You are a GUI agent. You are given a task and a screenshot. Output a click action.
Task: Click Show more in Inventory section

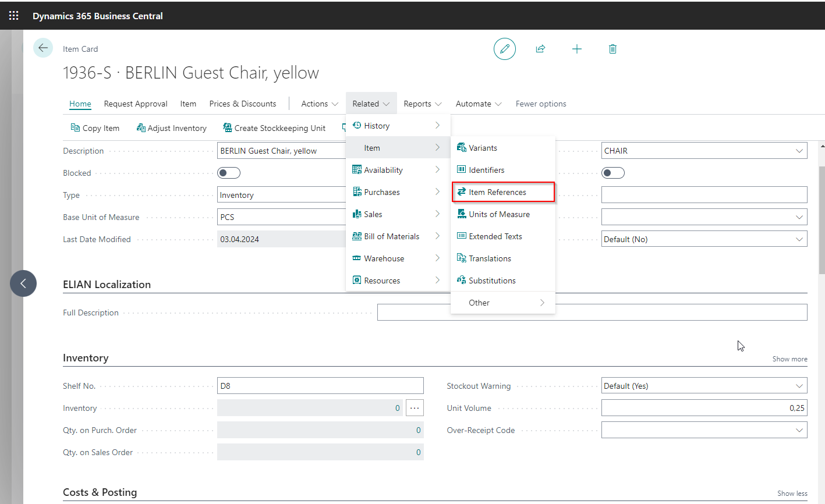point(789,359)
